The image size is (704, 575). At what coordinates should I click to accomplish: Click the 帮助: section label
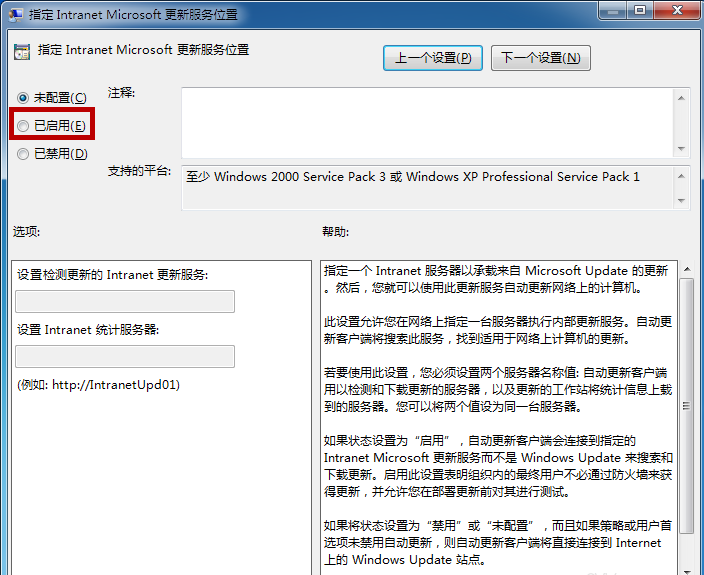(x=335, y=232)
